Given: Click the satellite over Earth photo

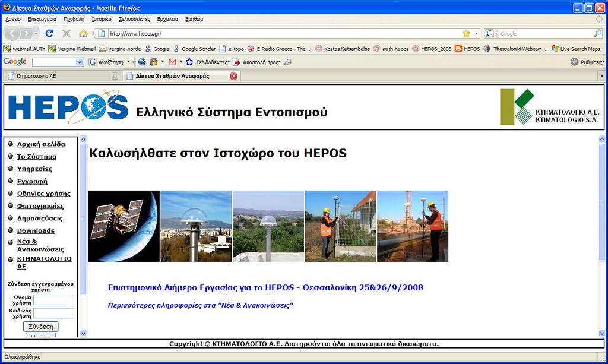Looking at the screenshot, I should (x=124, y=226).
